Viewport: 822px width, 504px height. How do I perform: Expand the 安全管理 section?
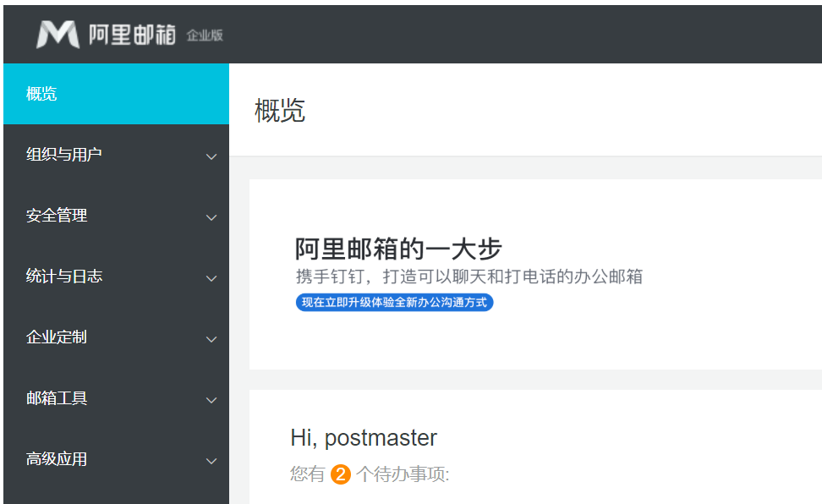click(211, 217)
